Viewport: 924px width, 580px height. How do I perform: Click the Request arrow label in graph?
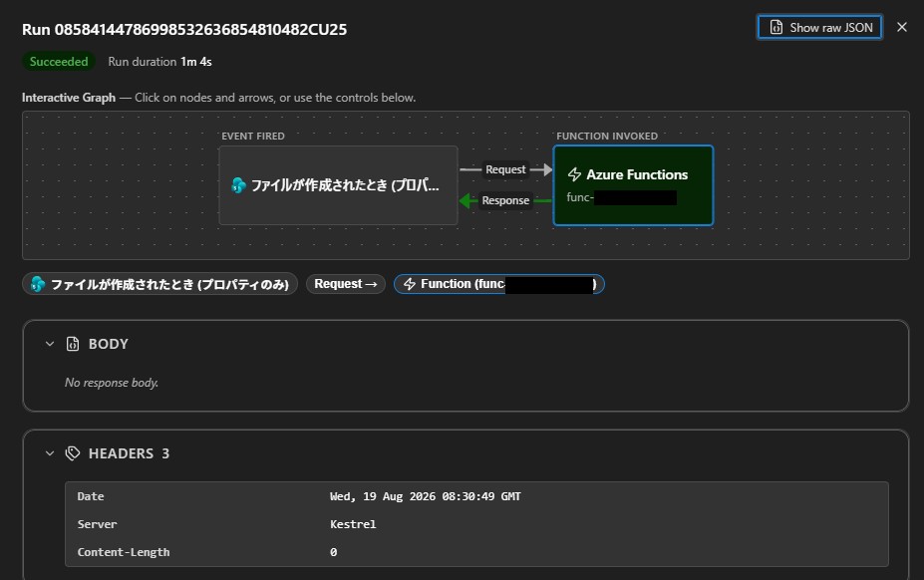505,169
